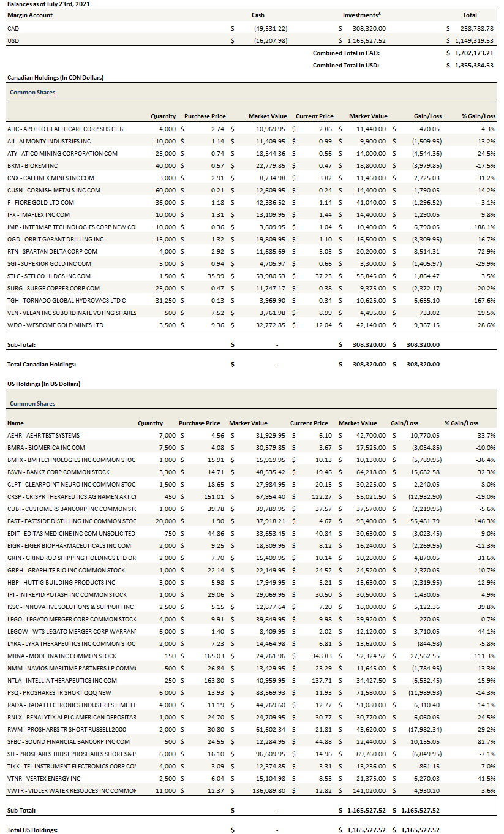Click the Combined Total in USD label
Screen dimensions: 504x834
[x=346, y=65]
